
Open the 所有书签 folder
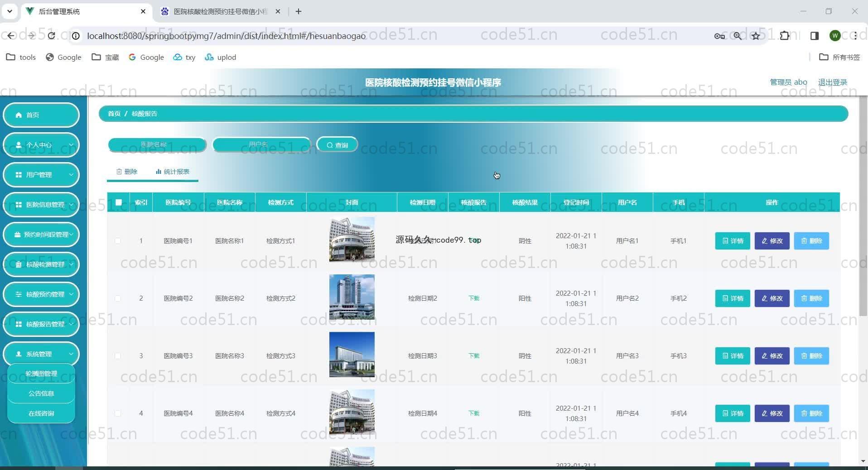(839, 57)
